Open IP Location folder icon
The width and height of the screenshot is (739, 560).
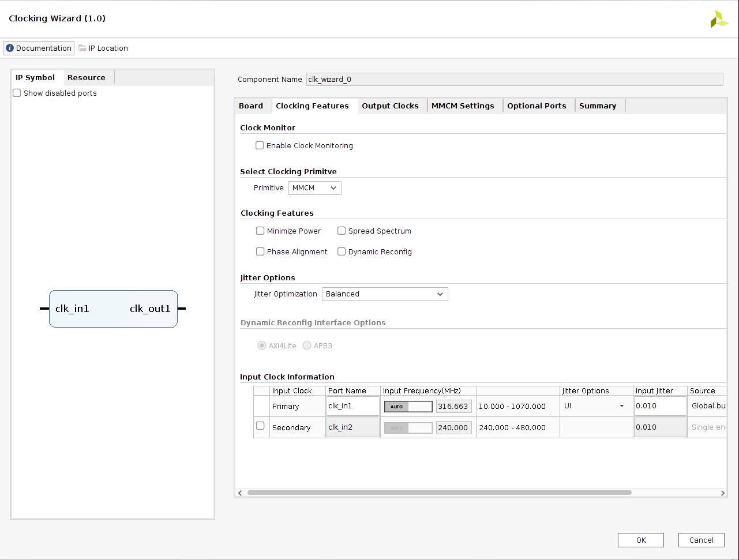pos(82,48)
